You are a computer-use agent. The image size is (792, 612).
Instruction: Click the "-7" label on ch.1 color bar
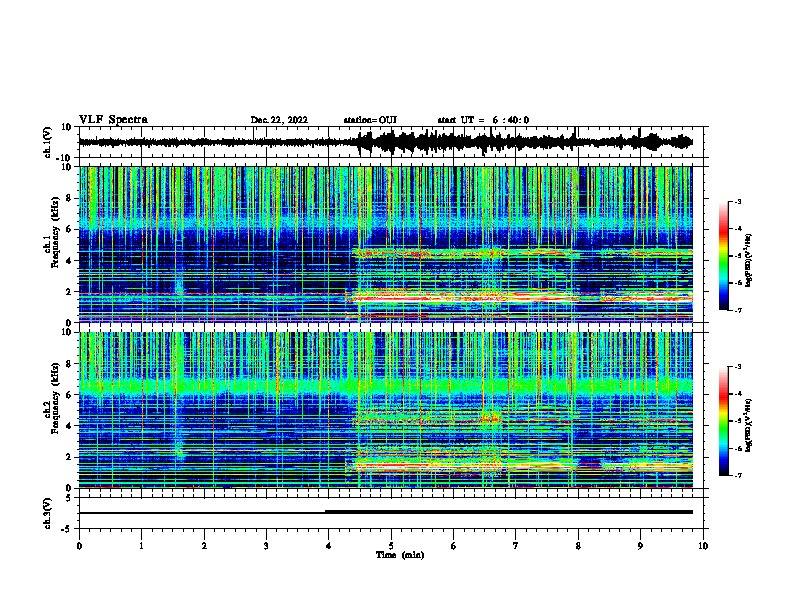tap(737, 310)
